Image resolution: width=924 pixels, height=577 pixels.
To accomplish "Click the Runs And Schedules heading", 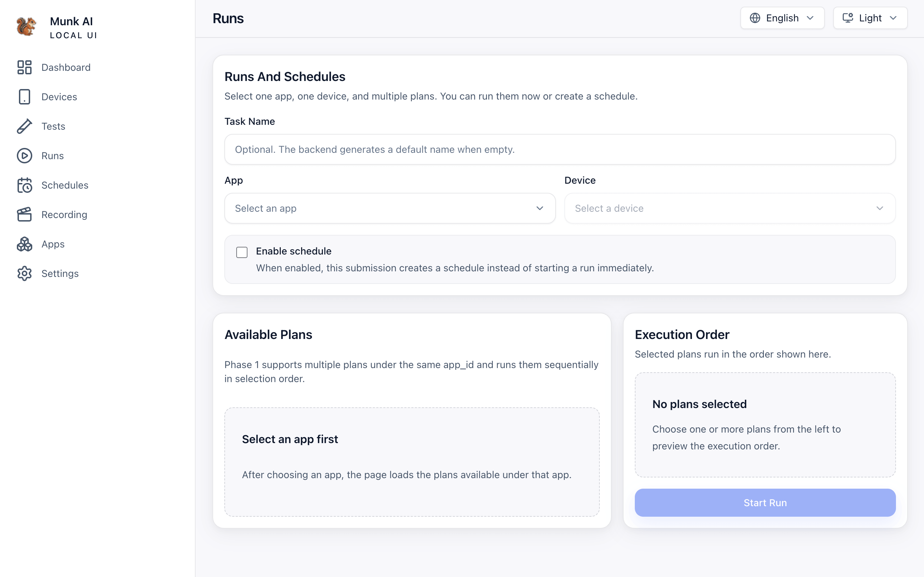I will click(x=285, y=77).
